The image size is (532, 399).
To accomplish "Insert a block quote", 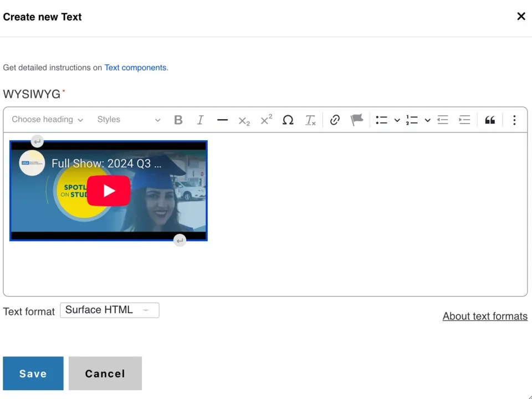I will [490, 120].
